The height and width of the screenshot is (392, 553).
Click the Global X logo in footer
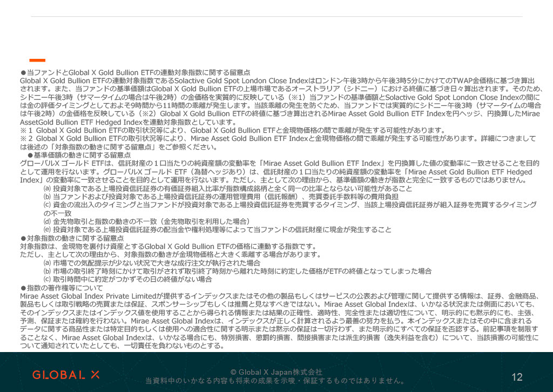tap(66, 375)
